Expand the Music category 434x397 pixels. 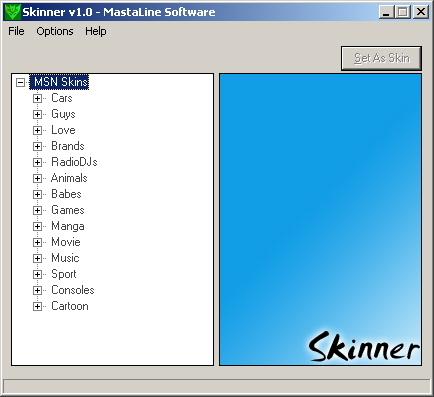[37, 258]
